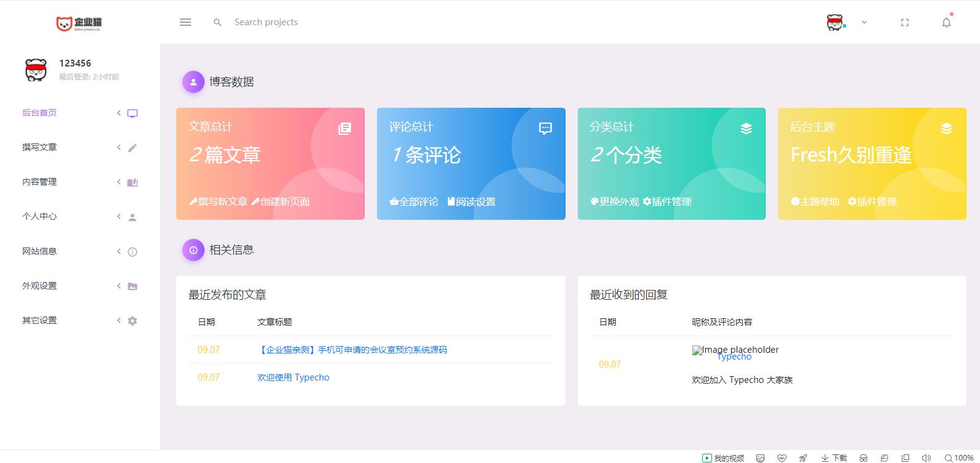Image resolution: width=980 pixels, height=463 pixels.
Task: Select 后台首页 in the sidebar
Action: tap(39, 113)
